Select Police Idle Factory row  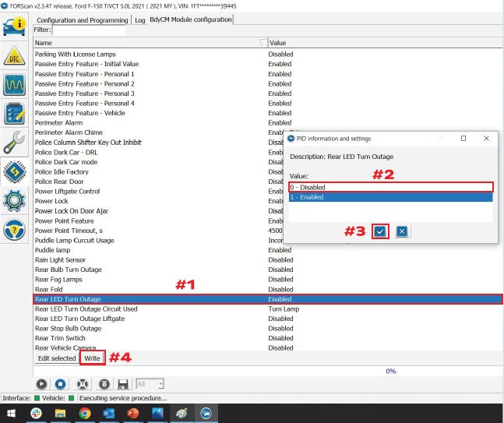[159, 171]
